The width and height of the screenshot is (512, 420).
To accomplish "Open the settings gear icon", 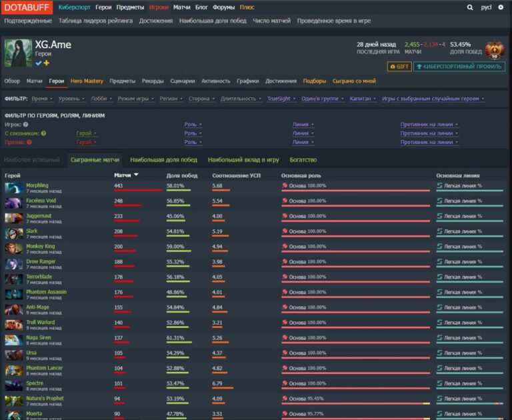I will click(x=501, y=7).
